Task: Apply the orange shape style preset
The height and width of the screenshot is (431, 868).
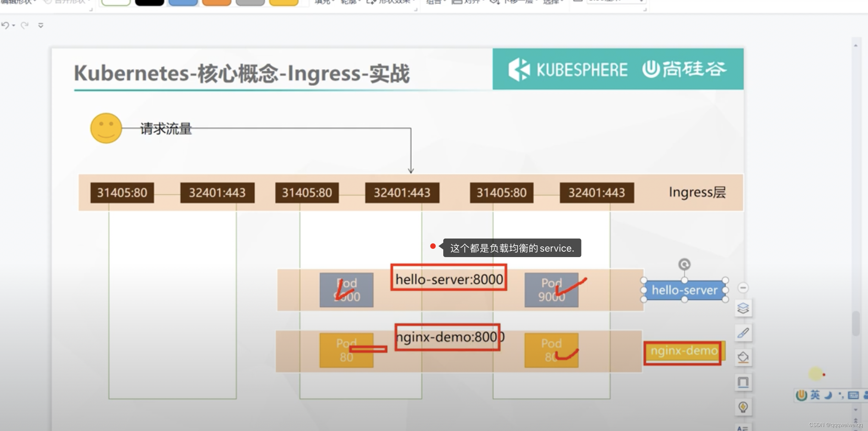Action: click(x=216, y=3)
